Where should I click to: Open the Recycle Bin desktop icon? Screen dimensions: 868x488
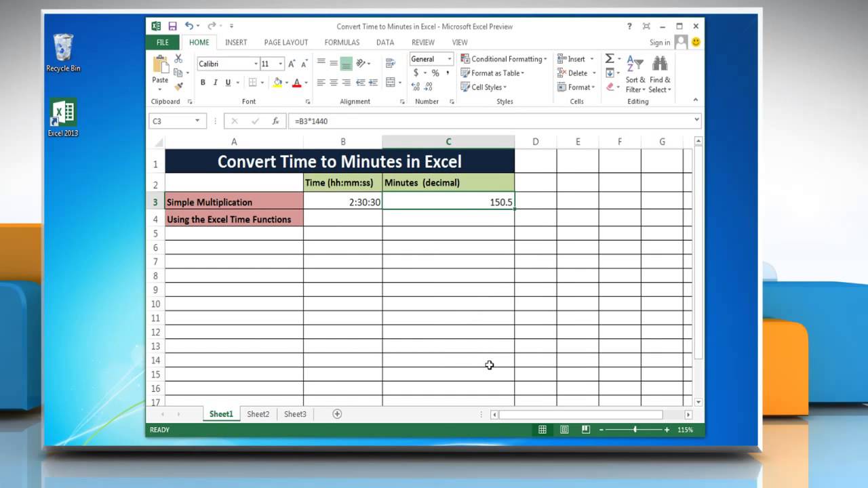pyautogui.click(x=63, y=53)
